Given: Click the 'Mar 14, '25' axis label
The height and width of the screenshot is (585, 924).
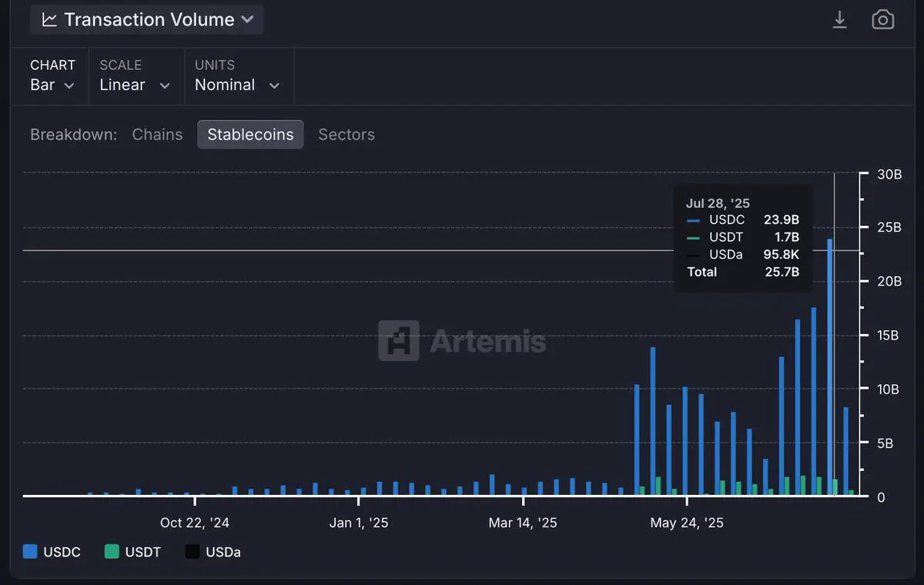Looking at the screenshot, I should click(523, 523).
